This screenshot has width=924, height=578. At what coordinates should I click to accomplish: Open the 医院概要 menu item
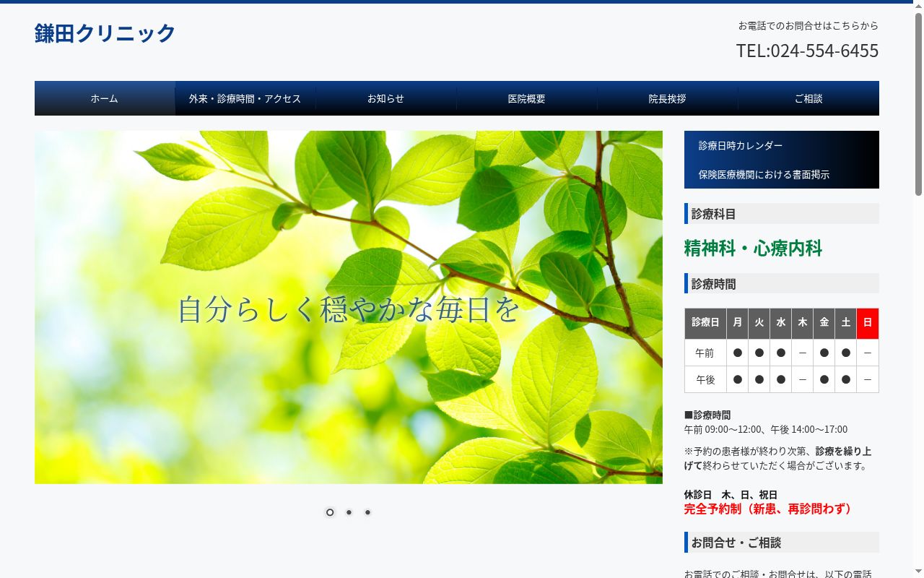pos(527,98)
